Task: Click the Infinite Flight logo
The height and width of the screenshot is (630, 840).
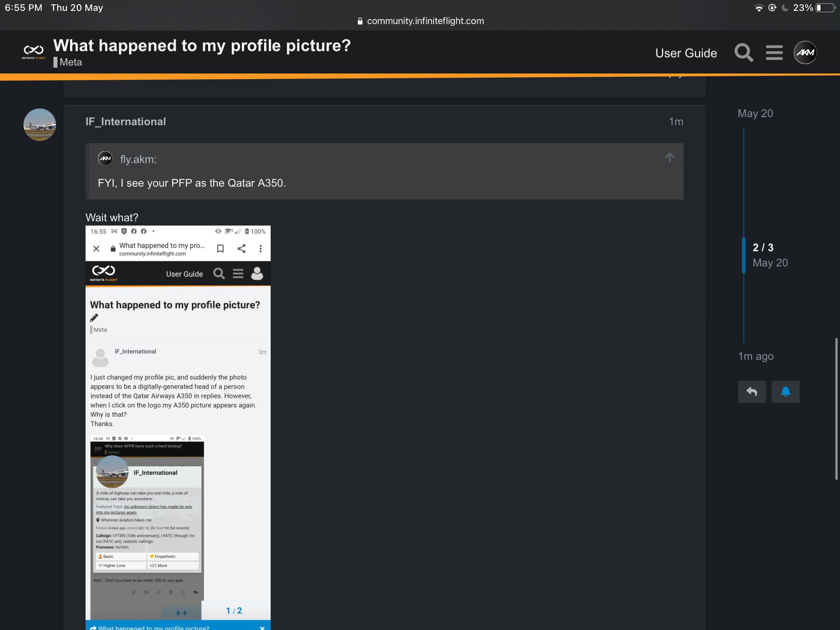Action: pos(33,52)
